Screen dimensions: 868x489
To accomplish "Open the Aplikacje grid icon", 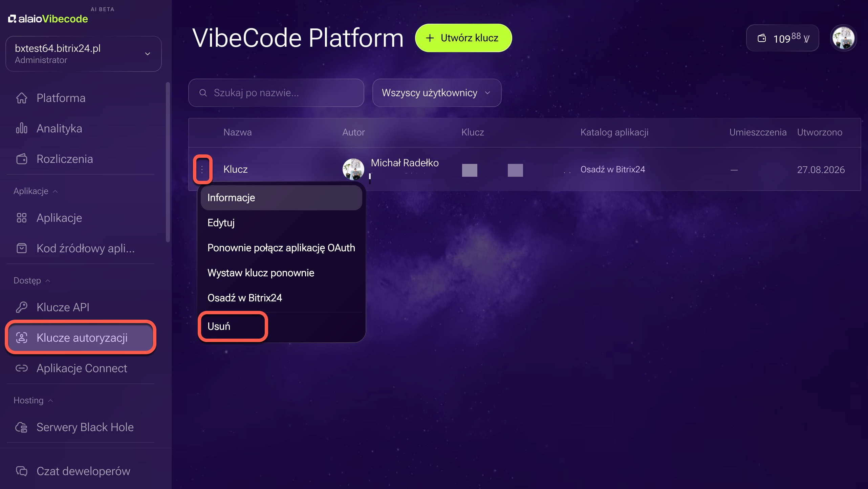I will pyautogui.click(x=22, y=218).
